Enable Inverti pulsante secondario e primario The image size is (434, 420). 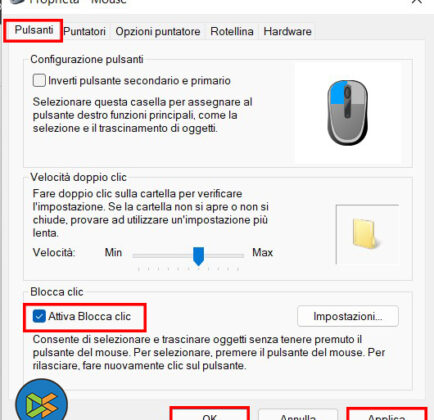[x=39, y=81]
